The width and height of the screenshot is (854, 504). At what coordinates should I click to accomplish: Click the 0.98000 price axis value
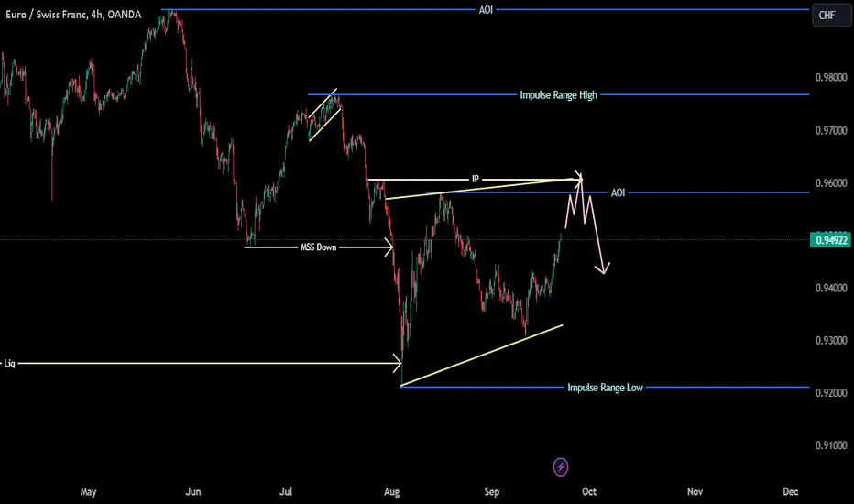pyautogui.click(x=831, y=77)
